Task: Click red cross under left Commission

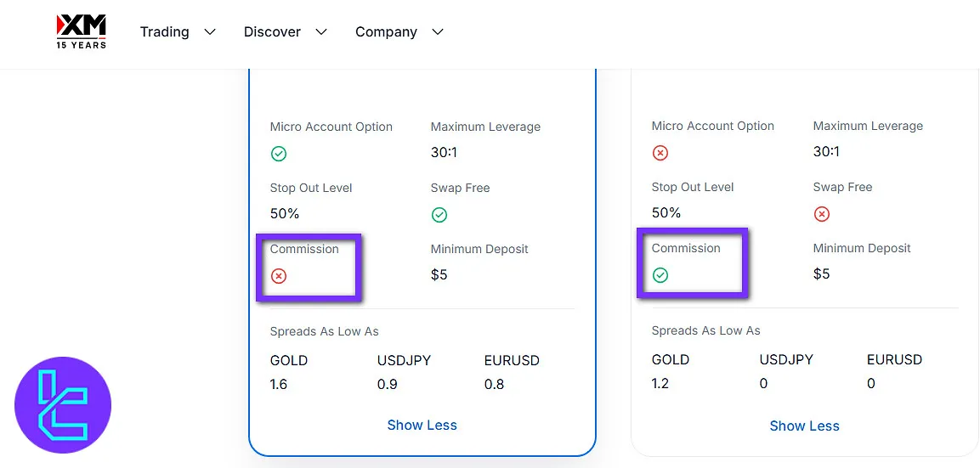Action: tap(279, 276)
